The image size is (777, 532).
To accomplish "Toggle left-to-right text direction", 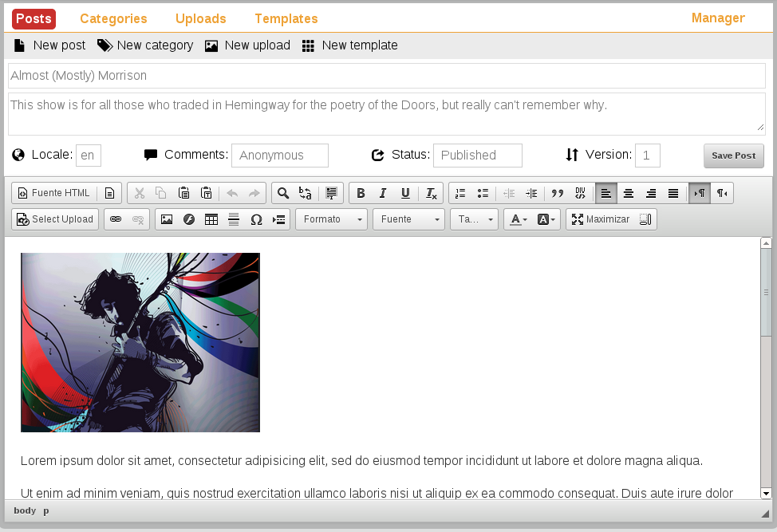I will (x=699, y=193).
